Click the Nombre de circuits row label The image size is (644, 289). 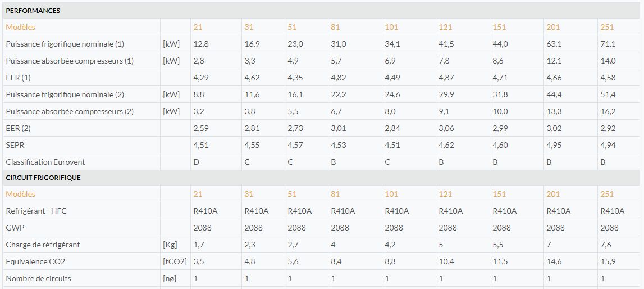coord(38,278)
